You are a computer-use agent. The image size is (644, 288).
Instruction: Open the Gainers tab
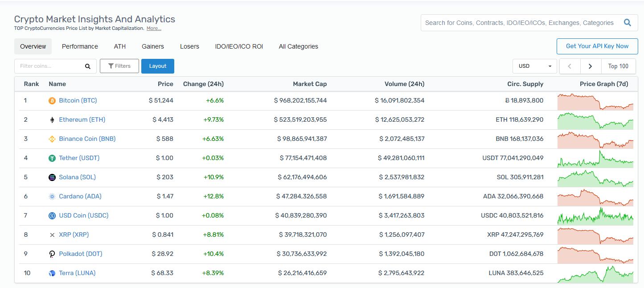click(153, 46)
